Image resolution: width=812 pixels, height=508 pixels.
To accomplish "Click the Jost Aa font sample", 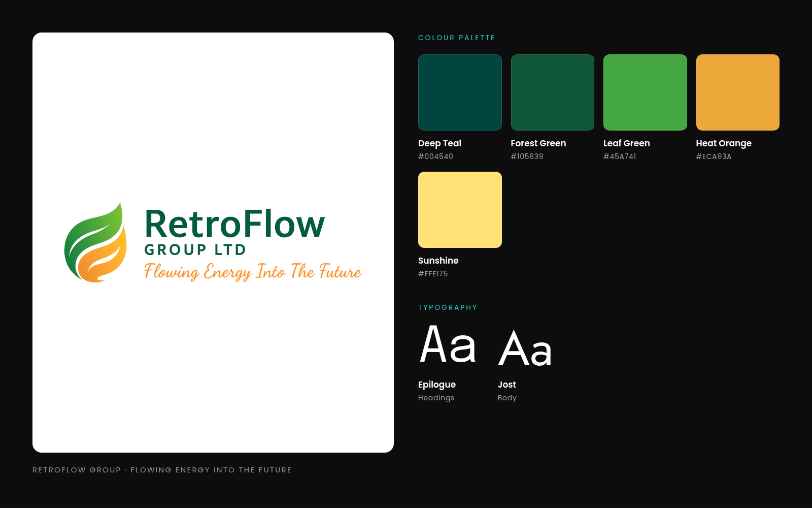I will [525, 348].
